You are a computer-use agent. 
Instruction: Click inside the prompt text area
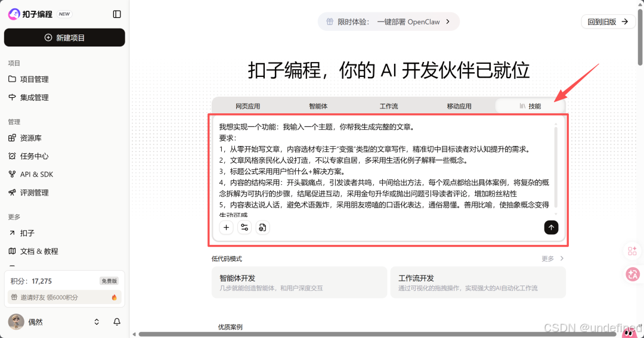[x=385, y=169]
